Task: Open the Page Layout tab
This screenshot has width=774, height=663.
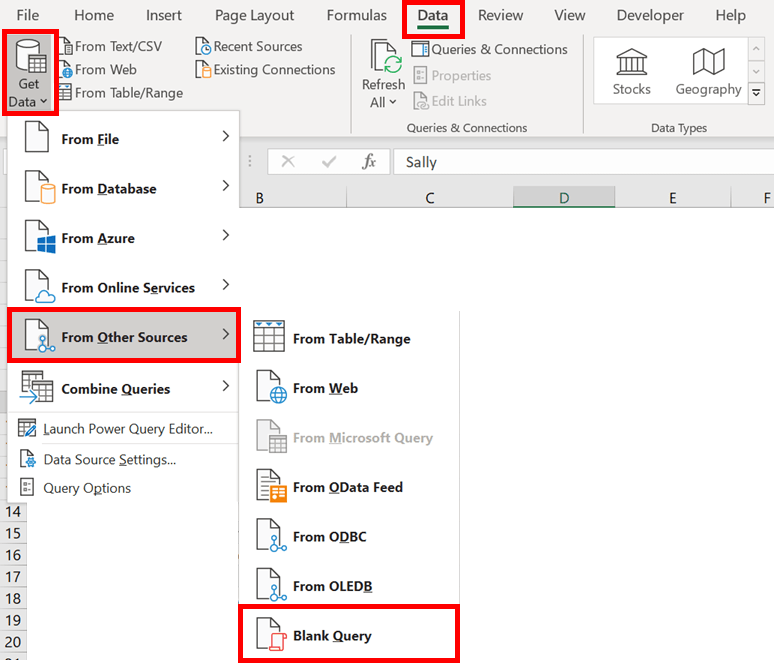Action: (x=254, y=15)
